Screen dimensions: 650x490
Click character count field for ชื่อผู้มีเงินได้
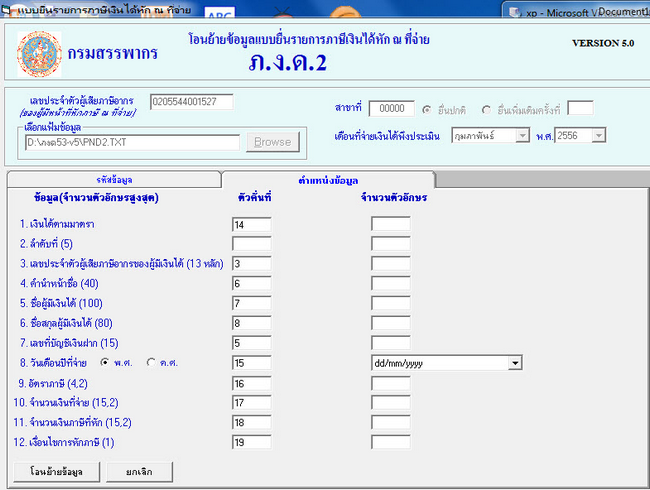(391, 303)
